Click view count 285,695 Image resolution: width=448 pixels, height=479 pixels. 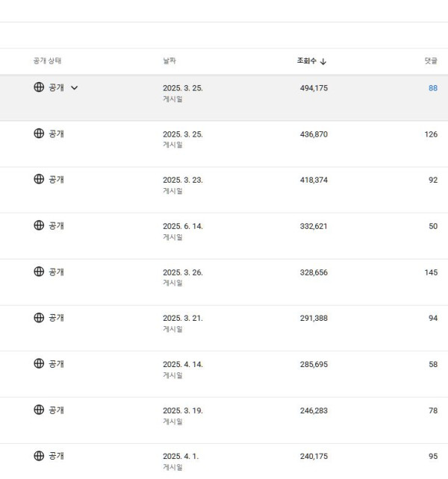pos(314,364)
